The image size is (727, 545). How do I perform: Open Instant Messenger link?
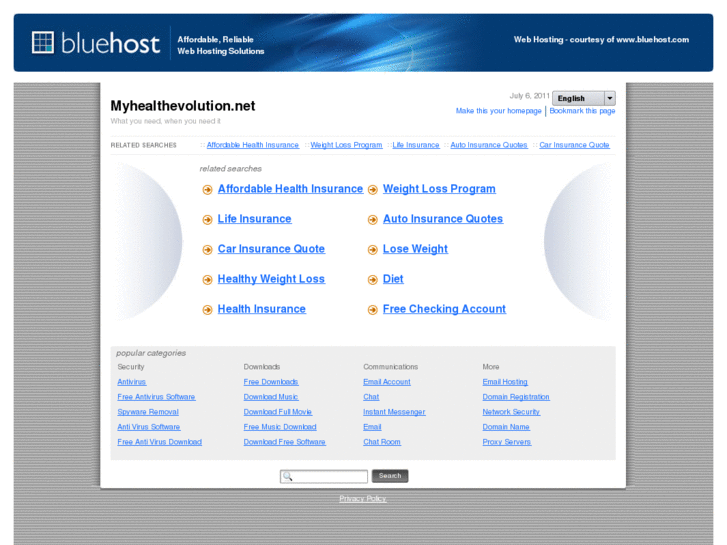pyautogui.click(x=394, y=412)
